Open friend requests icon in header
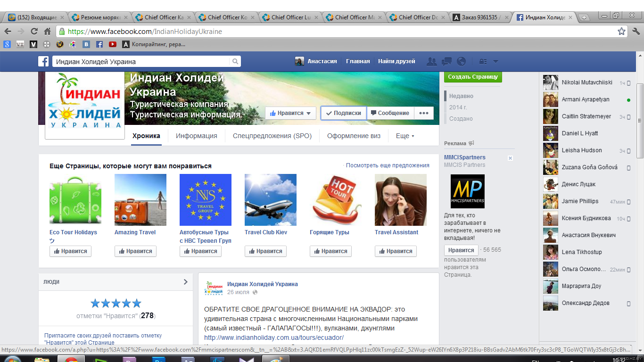The width and height of the screenshot is (644, 362). click(x=431, y=61)
